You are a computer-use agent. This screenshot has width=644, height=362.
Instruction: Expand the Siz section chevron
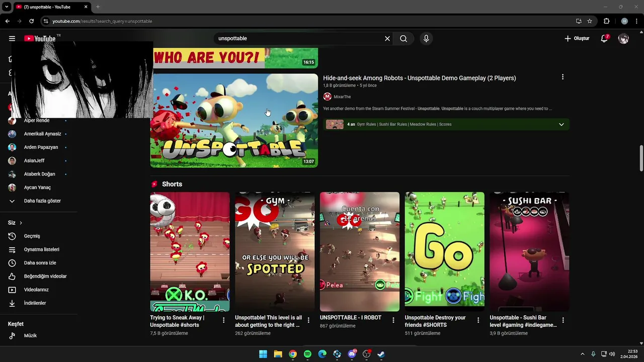coord(21,223)
